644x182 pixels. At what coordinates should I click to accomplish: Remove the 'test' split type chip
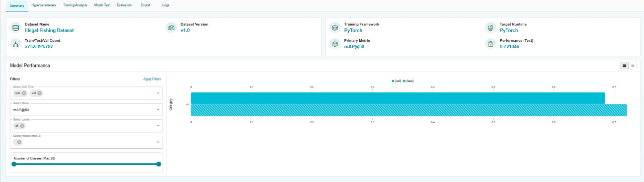(24, 93)
